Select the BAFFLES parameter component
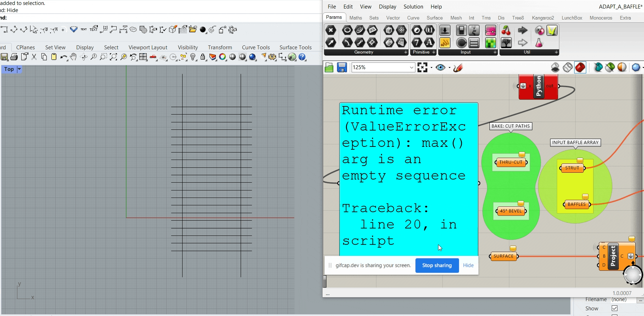Screen dimensions: 644x316 pos(577,204)
